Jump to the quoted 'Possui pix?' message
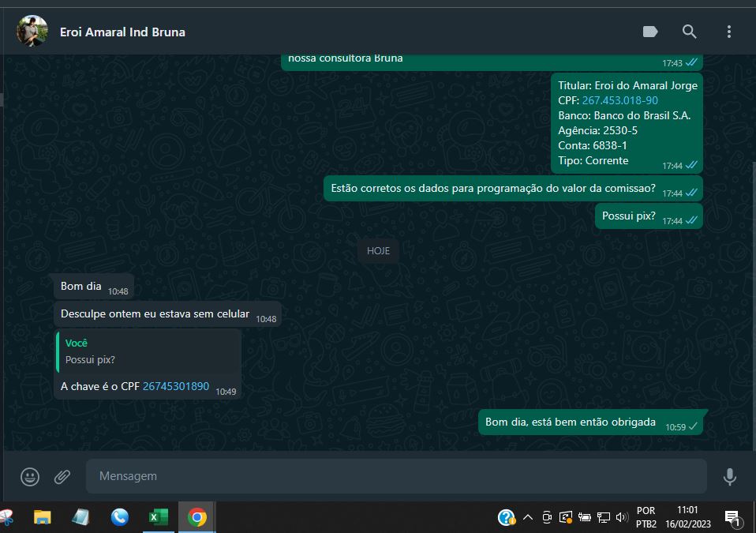The image size is (756, 533). [148, 351]
